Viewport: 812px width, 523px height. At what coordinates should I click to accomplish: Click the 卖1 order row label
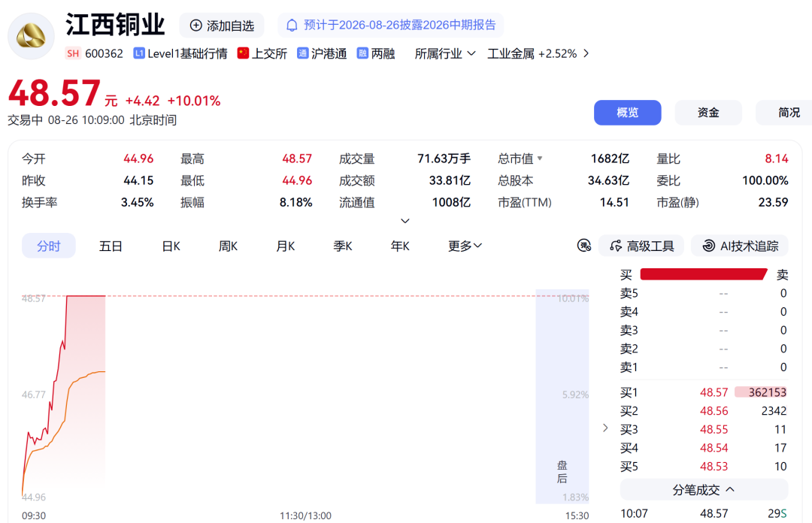[x=629, y=367]
